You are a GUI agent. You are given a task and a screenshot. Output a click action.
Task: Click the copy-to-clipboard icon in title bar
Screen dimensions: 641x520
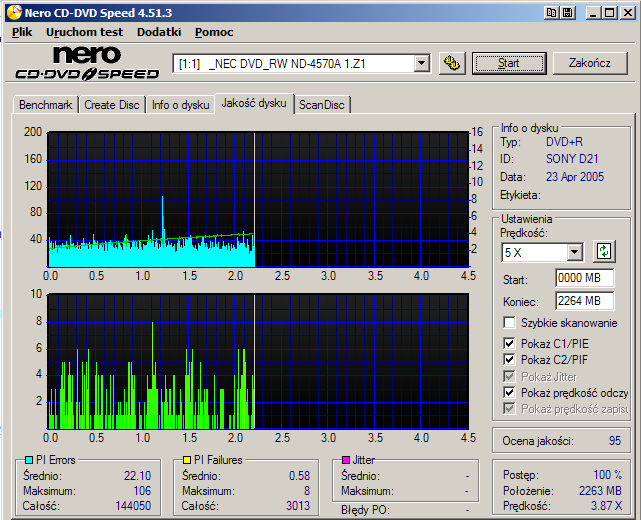(551, 13)
